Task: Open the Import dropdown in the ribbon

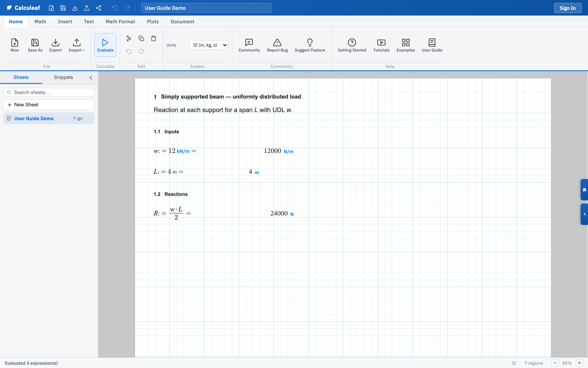Action: pyautogui.click(x=77, y=45)
